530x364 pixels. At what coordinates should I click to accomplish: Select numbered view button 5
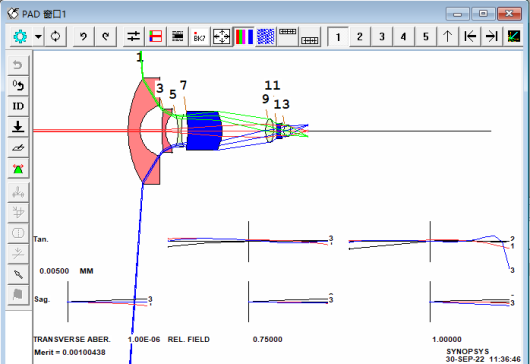[x=426, y=36]
